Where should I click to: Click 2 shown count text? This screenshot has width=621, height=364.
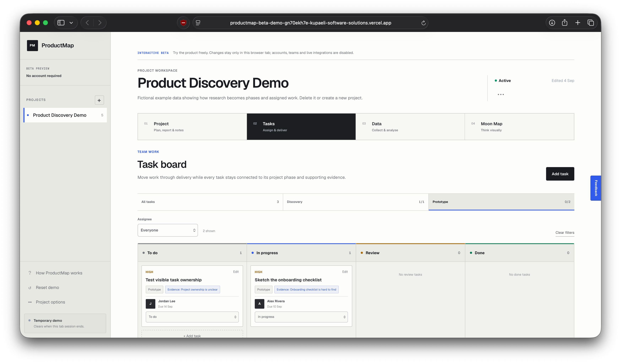pyautogui.click(x=209, y=231)
